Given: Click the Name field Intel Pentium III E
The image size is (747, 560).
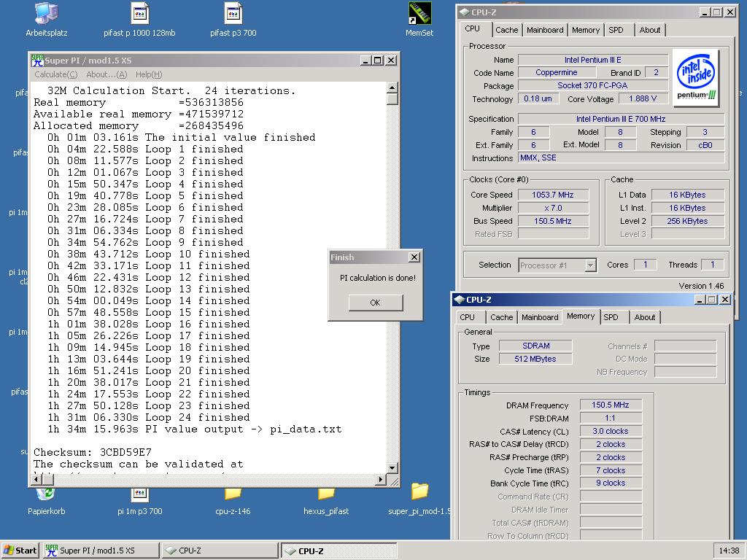Looking at the screenshot, I should [593, 60].
